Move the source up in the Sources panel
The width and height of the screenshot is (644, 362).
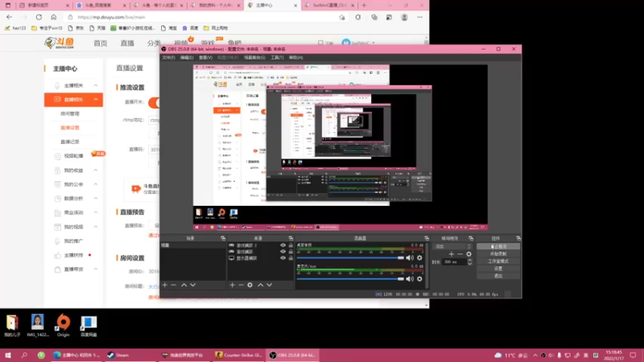click(x=260, y=285)
